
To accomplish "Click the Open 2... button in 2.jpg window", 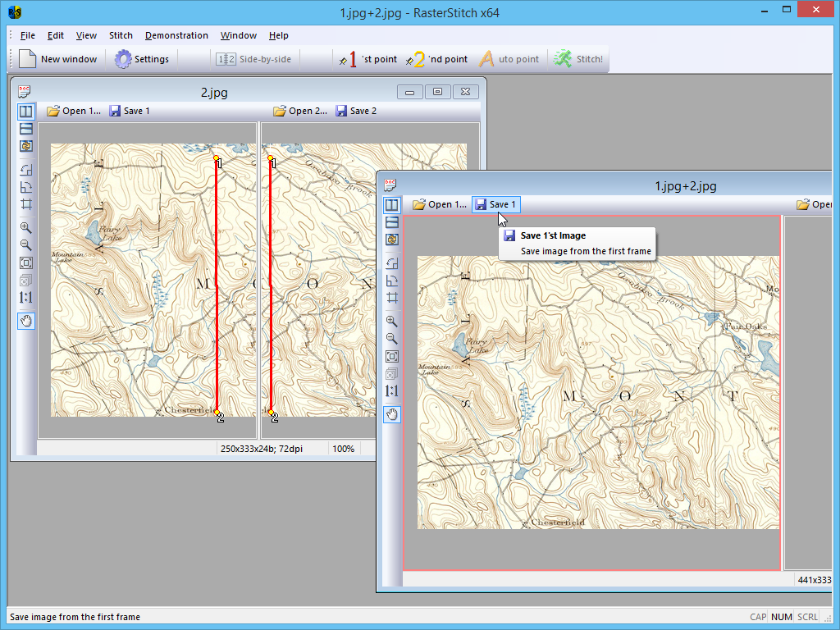I will coord(300,111).
